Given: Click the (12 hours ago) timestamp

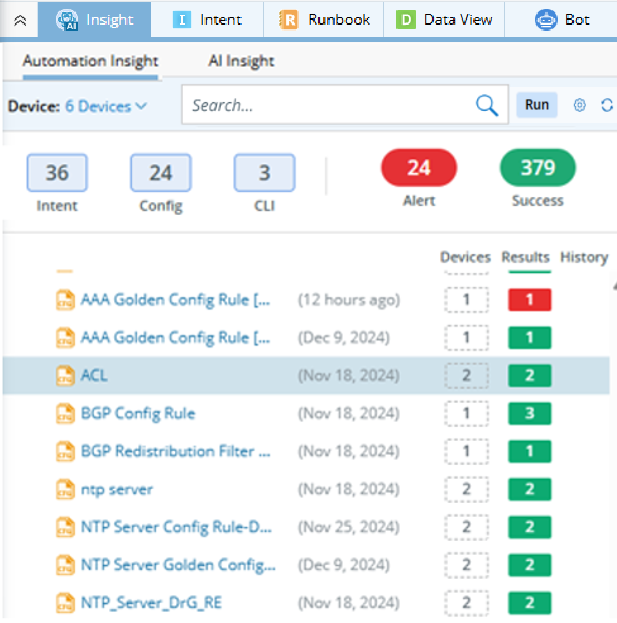Looking at the screenshot, I should point(349,300).
